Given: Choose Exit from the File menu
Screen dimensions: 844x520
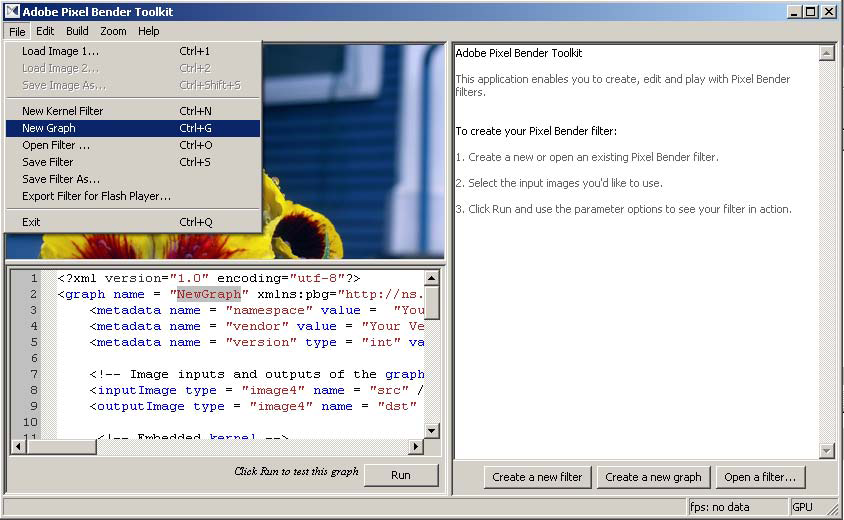Looking at the screenshot, I should (x=133, y=222).
